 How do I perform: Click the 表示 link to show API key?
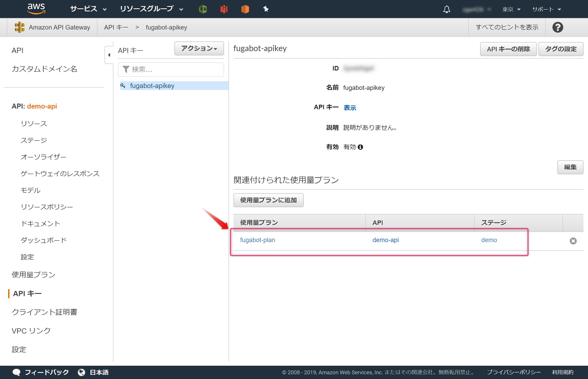pyautogui.click(x=350, y=108)
